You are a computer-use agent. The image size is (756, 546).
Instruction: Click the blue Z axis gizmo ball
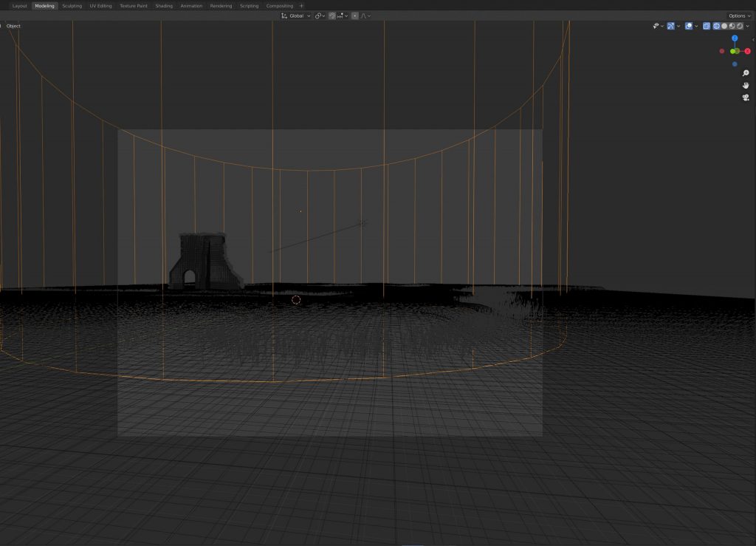(735, 38)
